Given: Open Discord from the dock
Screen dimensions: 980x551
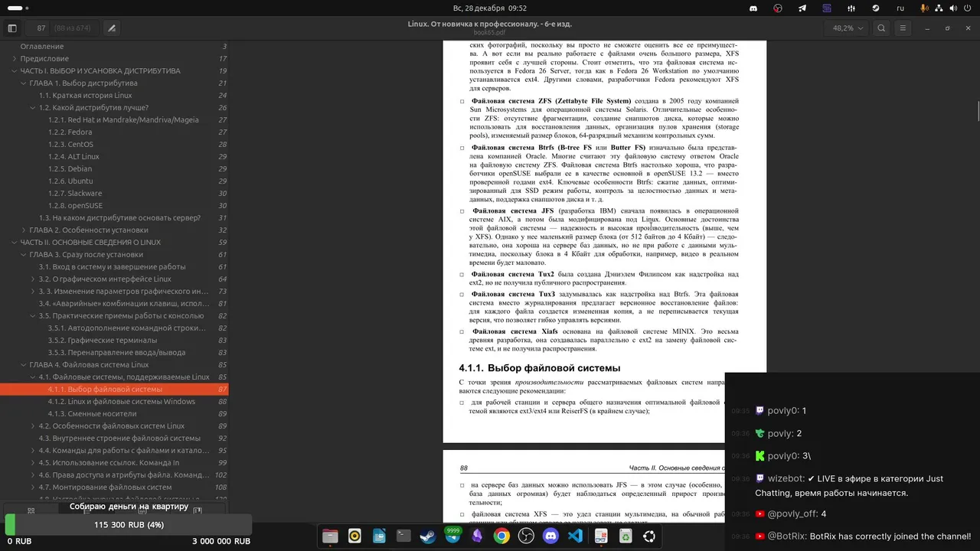Looking at the screenshot, I should [x=550, y=536].
